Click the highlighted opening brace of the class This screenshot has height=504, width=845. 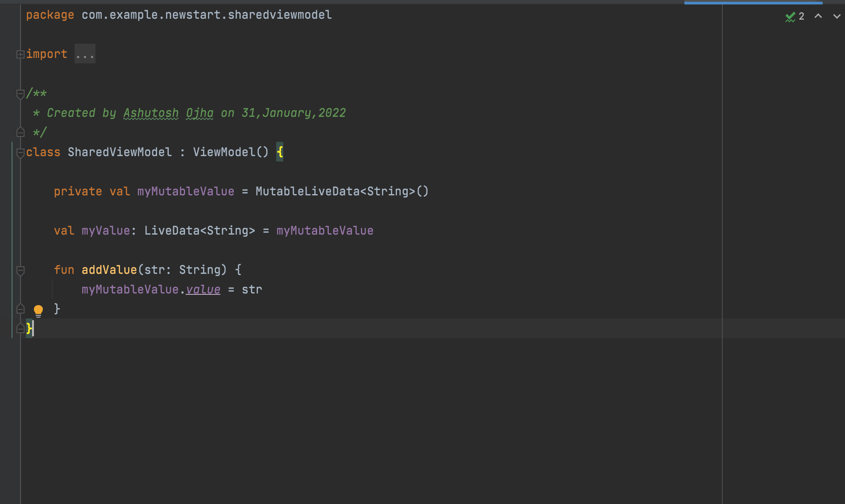[280, 152]
